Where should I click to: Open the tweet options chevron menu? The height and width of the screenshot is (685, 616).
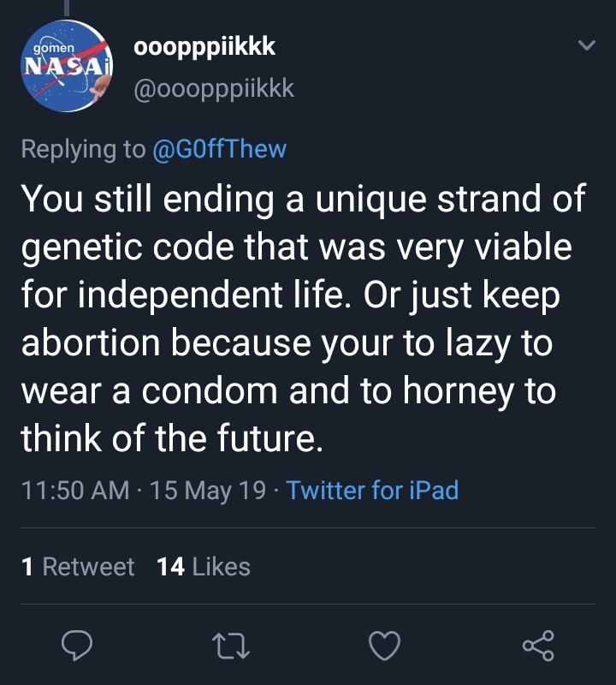(x=586, y=45)
